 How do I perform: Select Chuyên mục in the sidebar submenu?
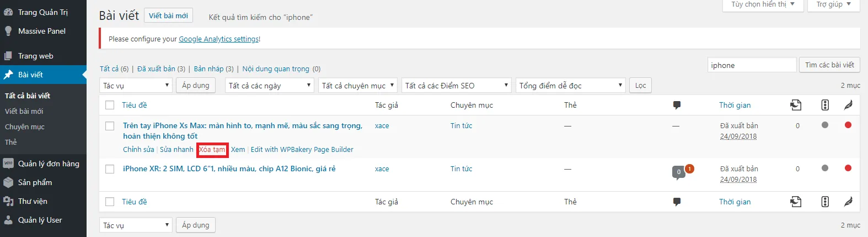25,127
